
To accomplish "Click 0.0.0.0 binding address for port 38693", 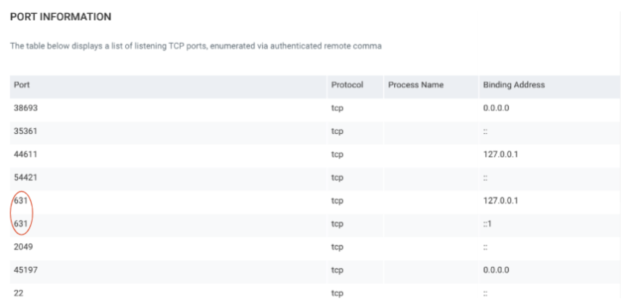I will (496, 108).
